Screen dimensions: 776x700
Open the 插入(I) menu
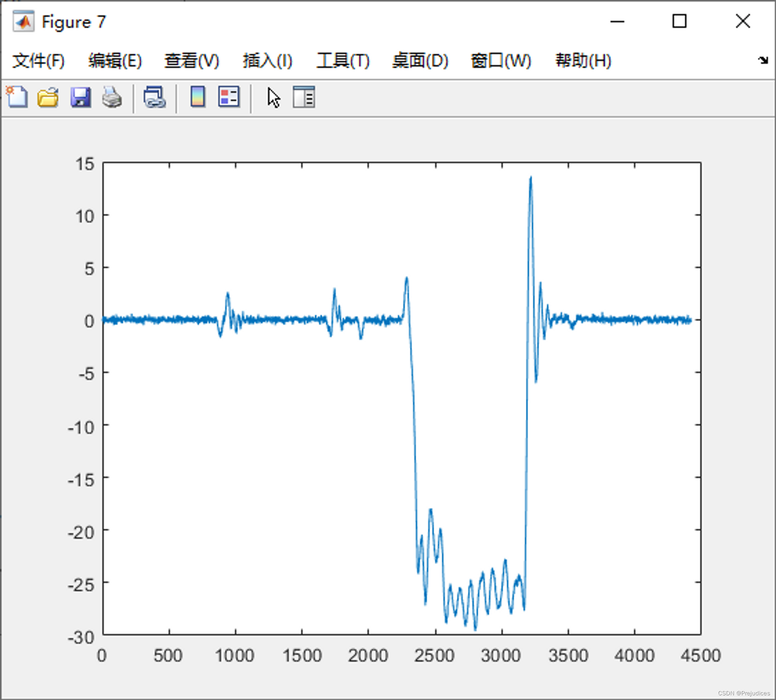(x=267, y=61)
